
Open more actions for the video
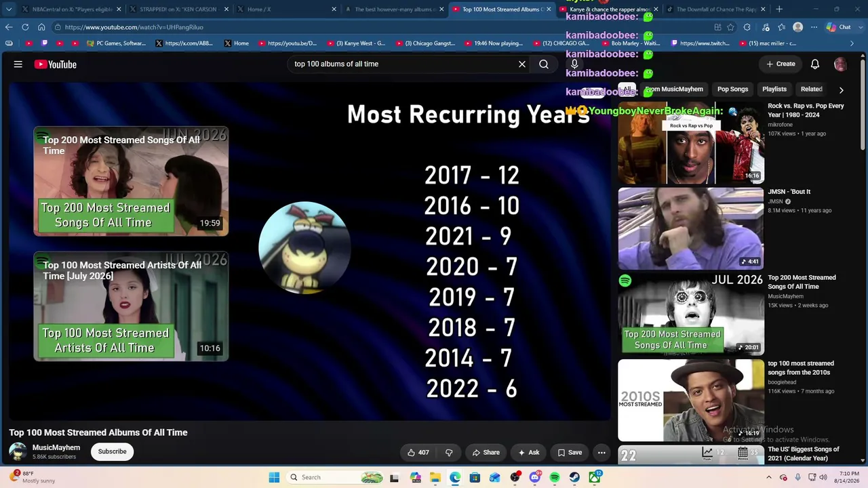[601, 452]
